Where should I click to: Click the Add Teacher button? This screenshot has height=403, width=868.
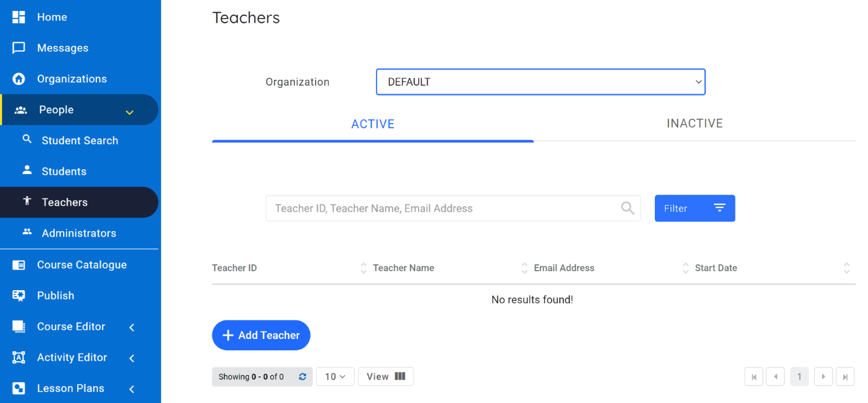(261, 335)
